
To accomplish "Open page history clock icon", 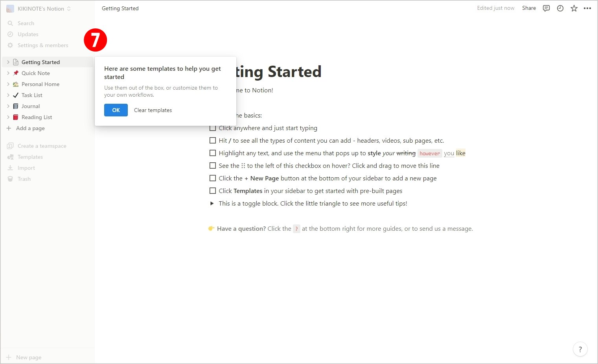I will click(x=560, y=8).
